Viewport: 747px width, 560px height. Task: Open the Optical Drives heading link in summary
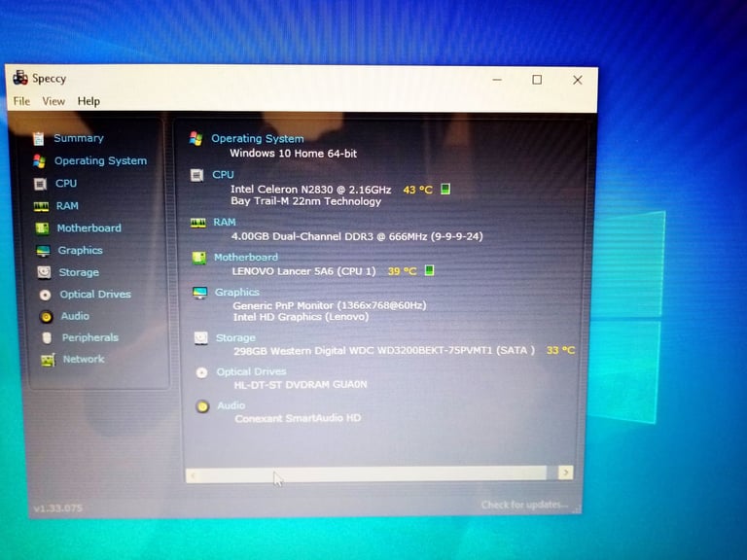pyautogui.click(x=251, y=371)
